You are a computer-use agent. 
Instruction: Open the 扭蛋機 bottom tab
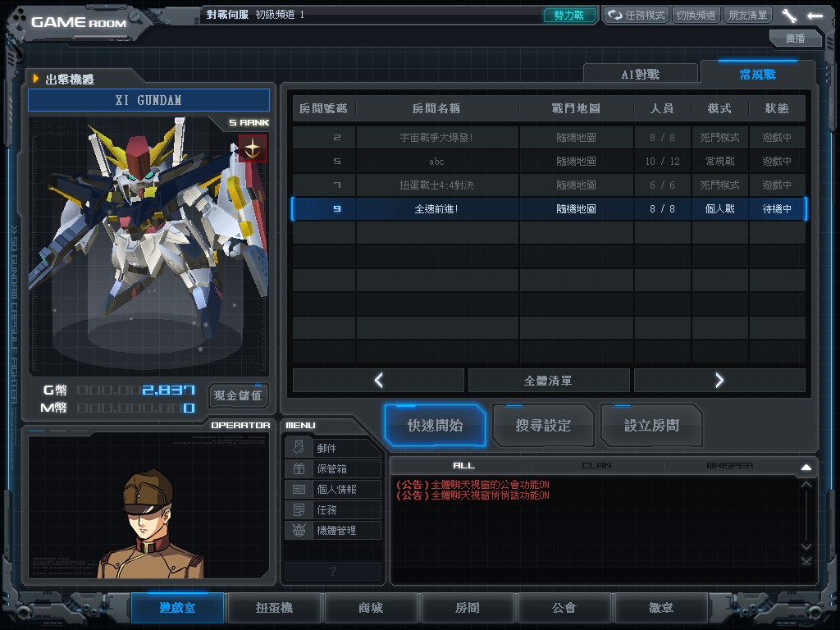(x=274, y=608)
